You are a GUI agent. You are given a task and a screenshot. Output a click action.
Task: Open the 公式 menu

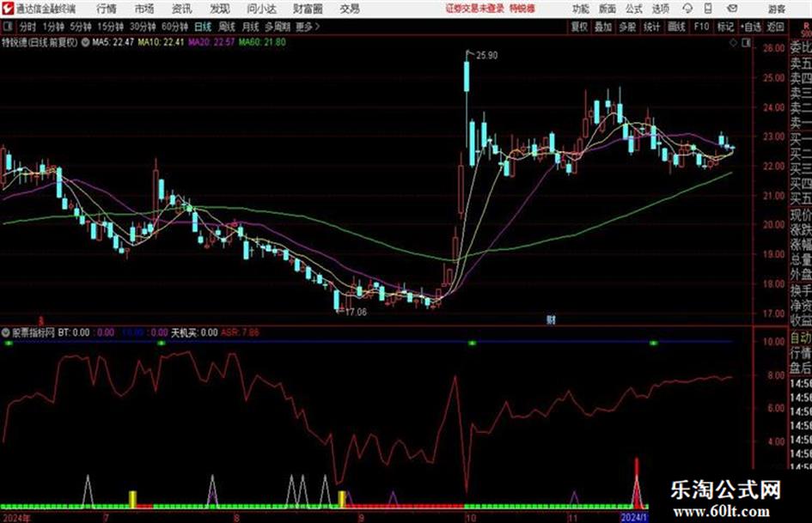pos(634,9)
